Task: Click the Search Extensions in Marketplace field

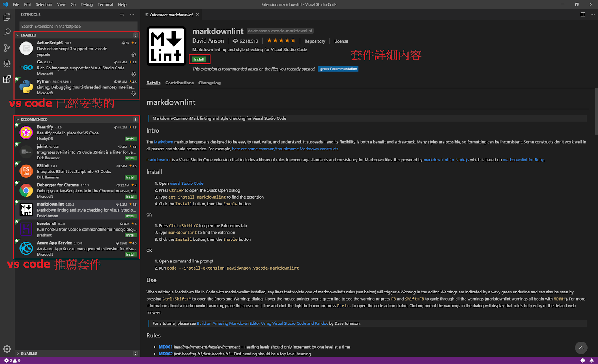Action: click(78, 26)
